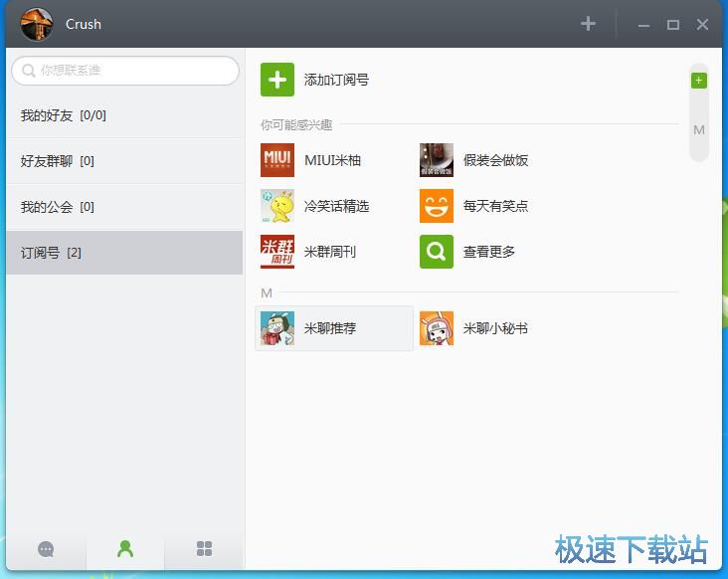
Task: Click the MIUI米柚 name text
Action: coord(332,160)
